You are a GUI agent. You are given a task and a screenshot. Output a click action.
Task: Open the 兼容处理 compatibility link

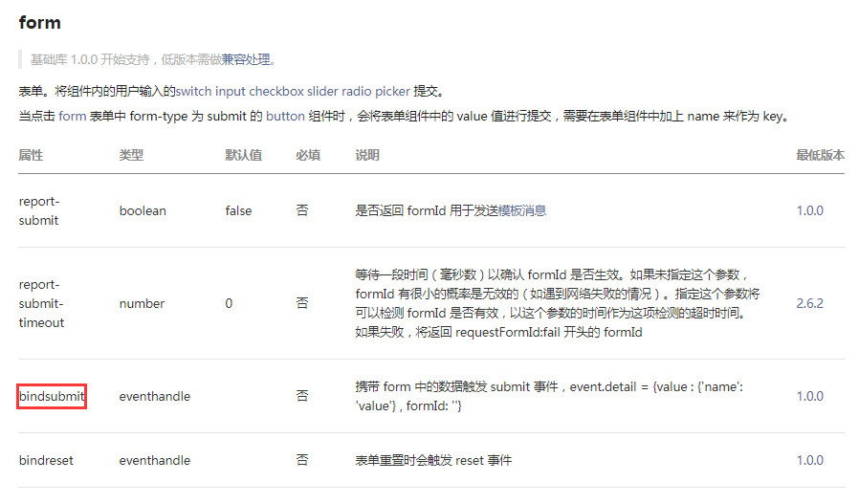(246, 59)
